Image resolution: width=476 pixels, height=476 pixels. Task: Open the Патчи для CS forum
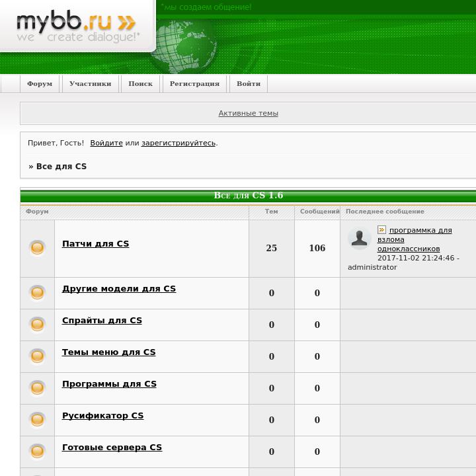click(96, 244)
